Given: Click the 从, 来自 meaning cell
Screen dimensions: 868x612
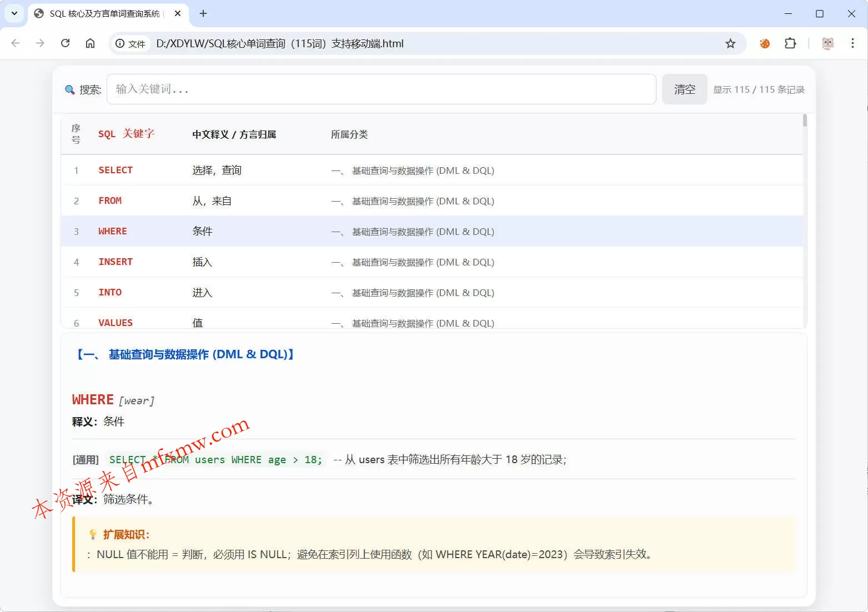Looking at the screenshot, I should click(212, 200).
